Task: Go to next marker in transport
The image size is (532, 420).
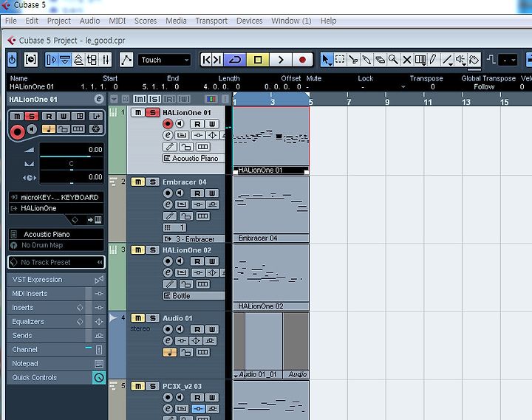Action: coord(217,60)
